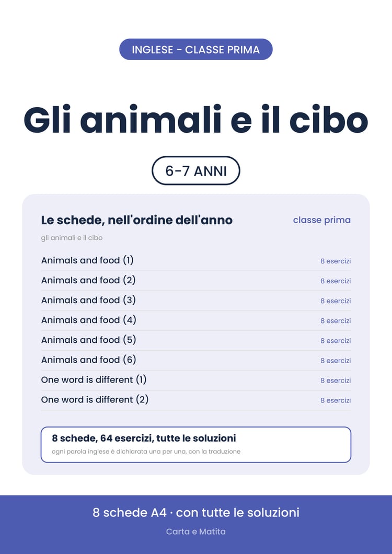Click the heading Le schede, nell'ordine dell'anno
The width and height of the screenshot is (392, 554).
click(x=137, y=220)
